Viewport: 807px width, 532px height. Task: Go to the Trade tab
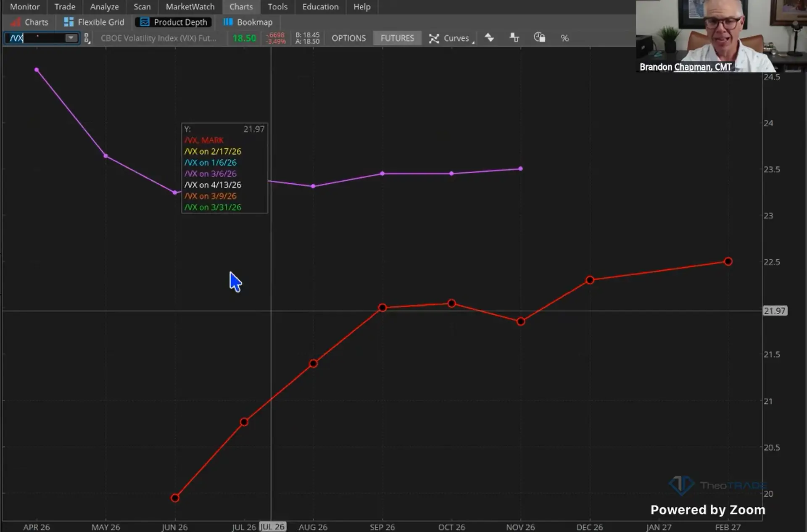click(65, 7)
